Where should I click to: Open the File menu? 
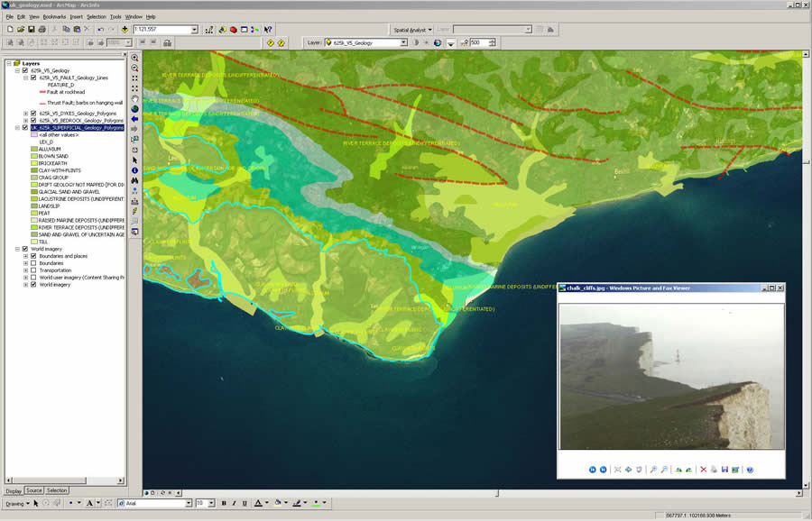(9, 16)
